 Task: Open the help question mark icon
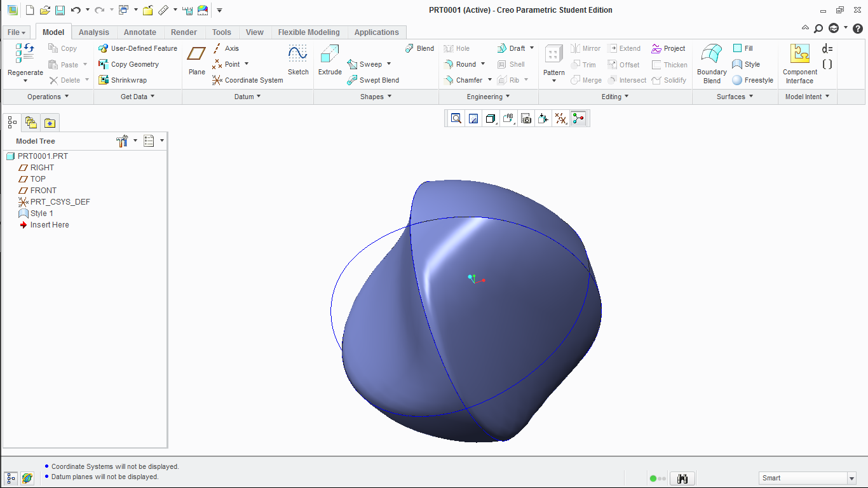[857, 29]
